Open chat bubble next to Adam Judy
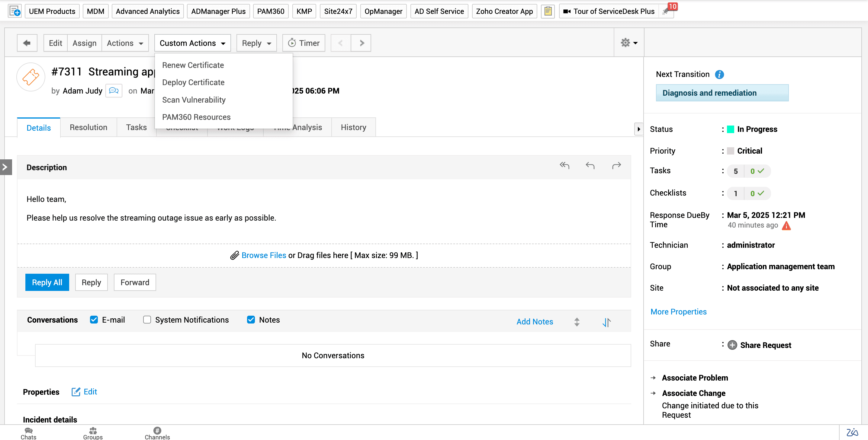Screen dimensions: 868x440 114,91
